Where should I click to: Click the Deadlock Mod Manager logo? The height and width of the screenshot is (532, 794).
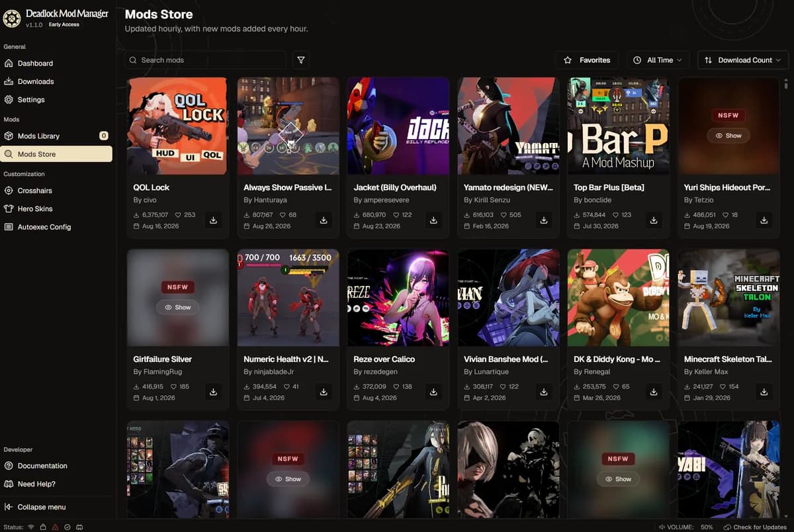(11, 19)
